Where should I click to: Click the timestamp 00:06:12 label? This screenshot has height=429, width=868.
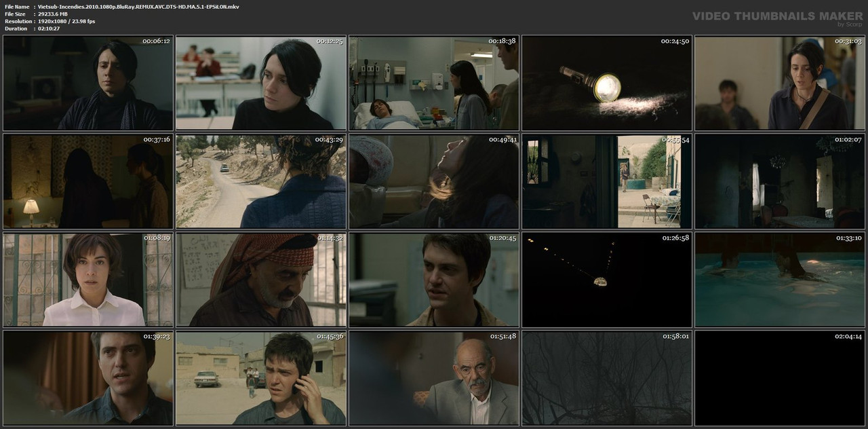[x=156, y=41]
